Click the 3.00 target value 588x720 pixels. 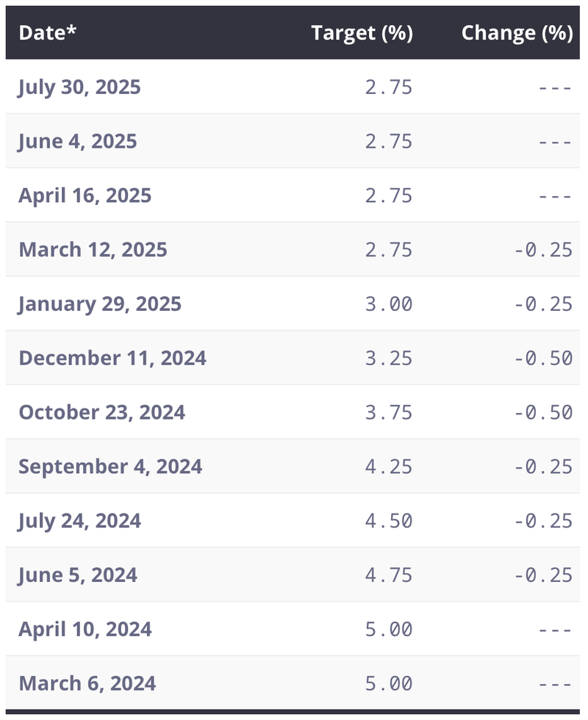[x=389, y=304]
